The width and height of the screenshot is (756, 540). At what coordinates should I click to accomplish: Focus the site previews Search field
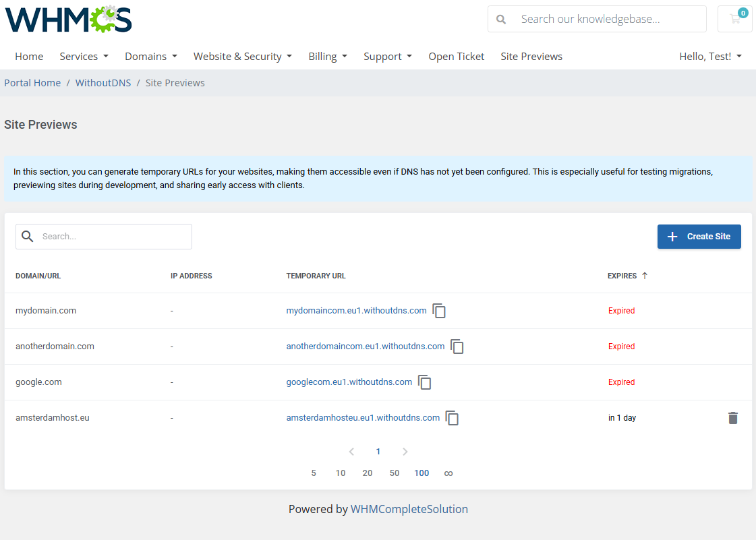104,237
